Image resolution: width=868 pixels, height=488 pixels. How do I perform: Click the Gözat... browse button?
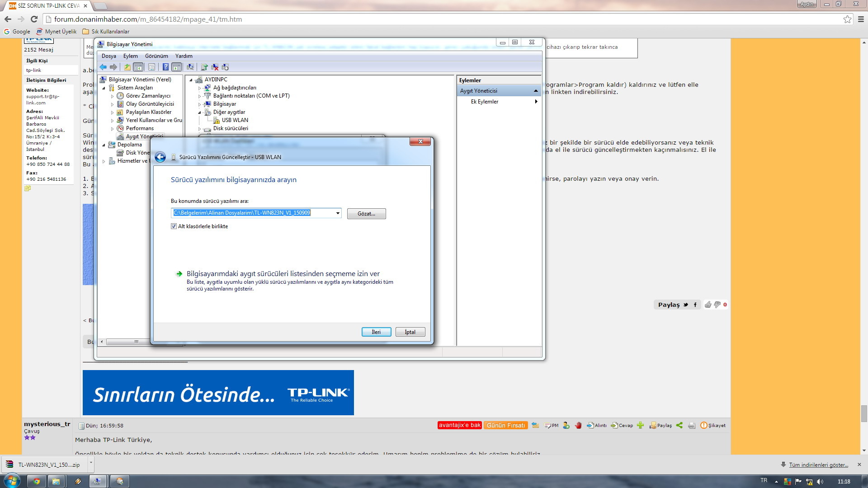pos(367,214)
